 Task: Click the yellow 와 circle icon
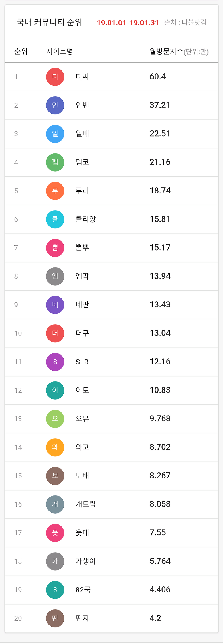tap(55, 447)
